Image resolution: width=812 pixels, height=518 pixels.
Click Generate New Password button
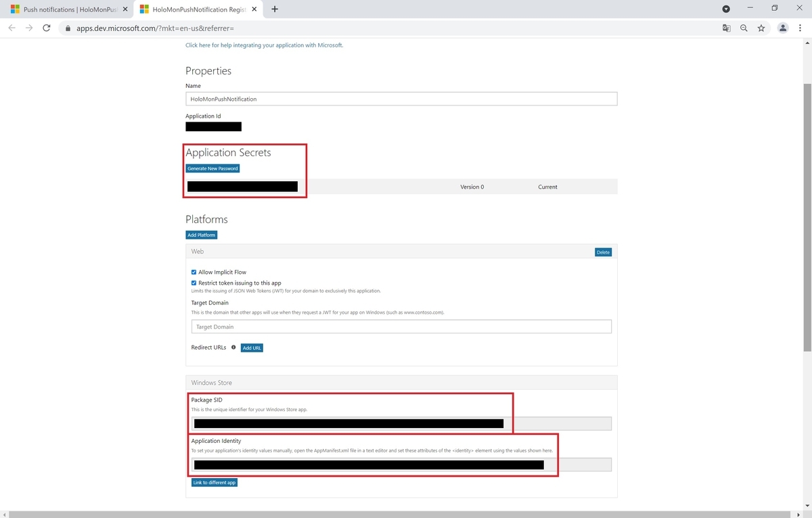[x=212, y=168]
